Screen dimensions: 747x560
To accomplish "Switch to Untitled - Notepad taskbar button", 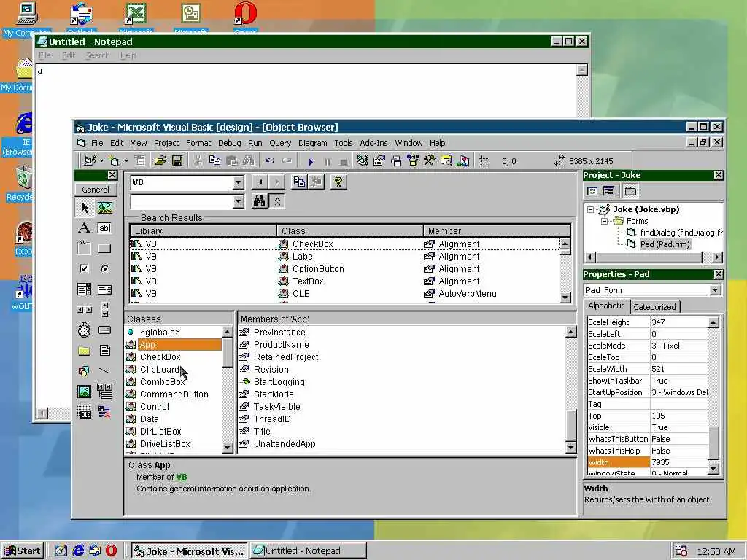I will 309,551.
